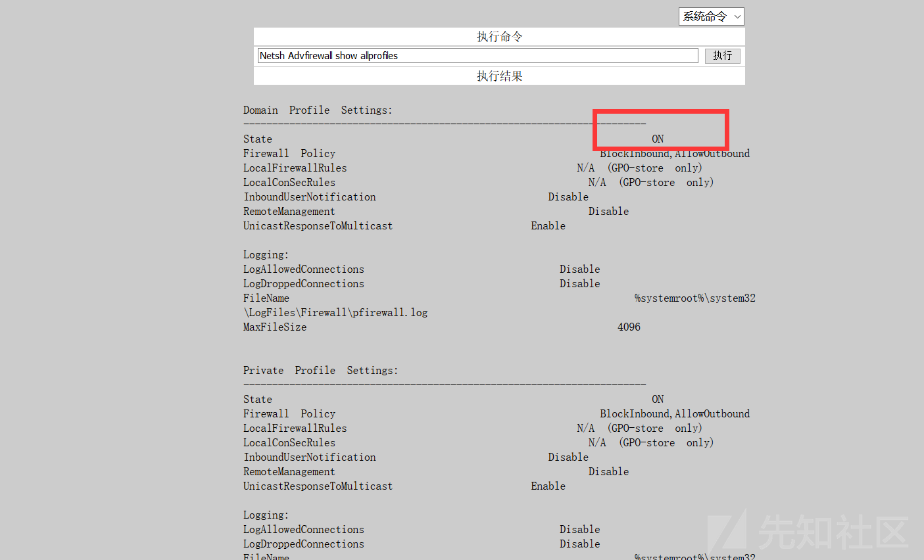Image resolution: width=924 pixels, height=560 pixels.
Task: Click "LocalFirewallRules" in Private Profile section
Action: pyautogui.click(x=295, y=429)
